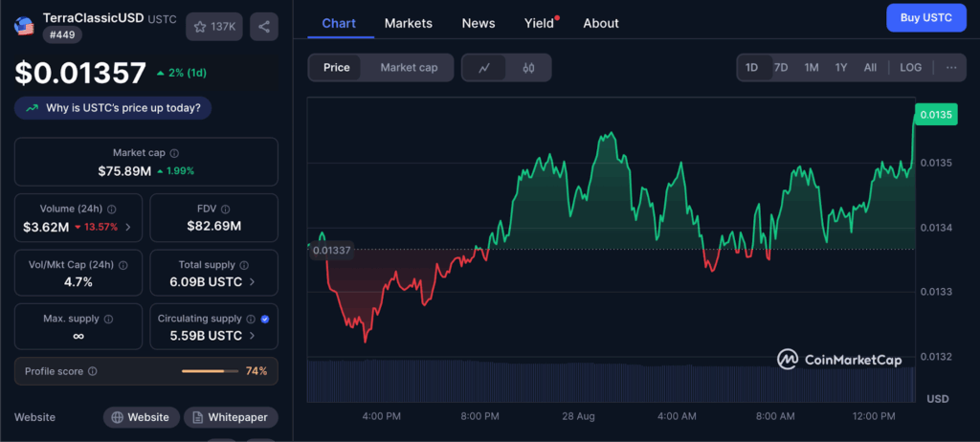Screen dimensions: 980x442
Task: Click "Why is USTC's price up today?"
Action: point(113,108)
